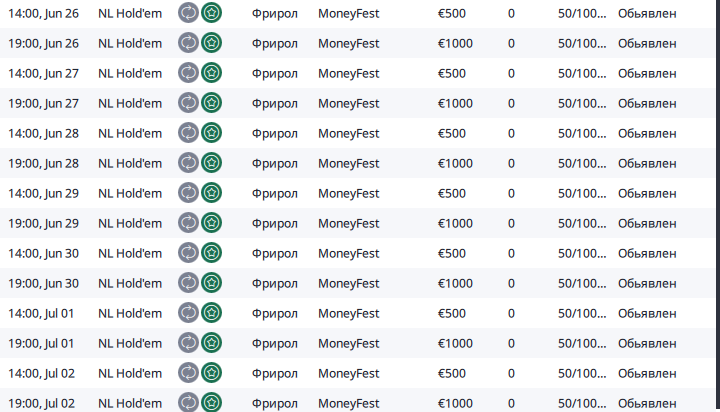The height and width of the screenshot is (412, 720).
Task: Click the grey re-entry icon for 19:00, Jun 30
Action: [189, 283]
